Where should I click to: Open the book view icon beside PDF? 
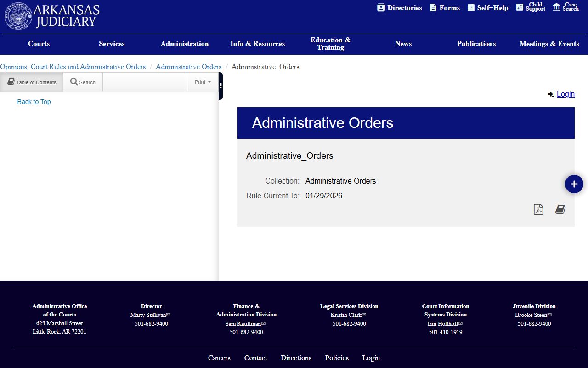pyautogui.click(x=560, y=209)
